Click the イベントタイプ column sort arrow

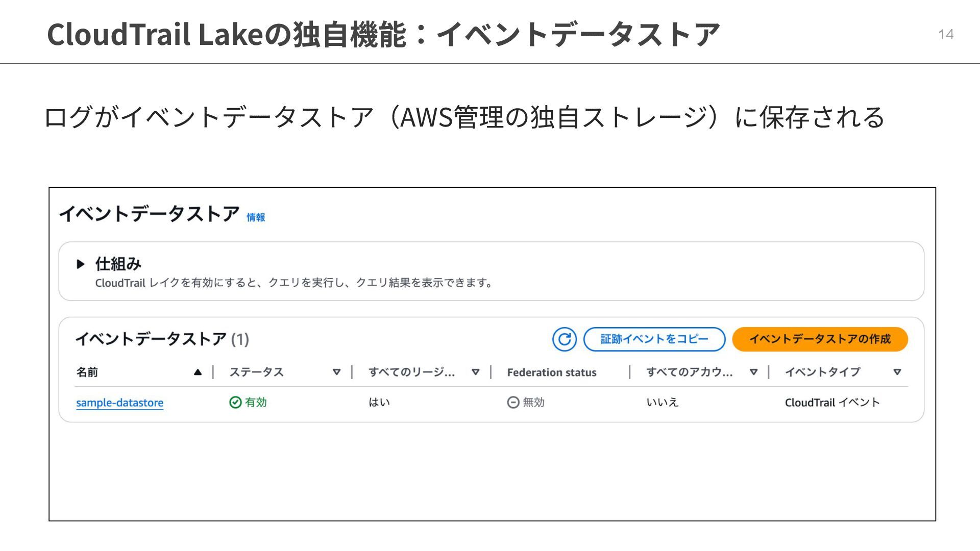[897, 372]
